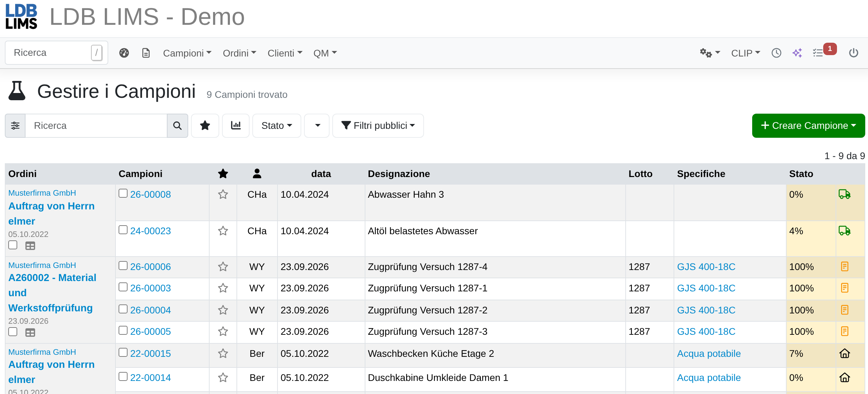Image resolution: width=868 pixels, height=394 pixels.
Task: Open the Ordini menu
Action: 240,53
